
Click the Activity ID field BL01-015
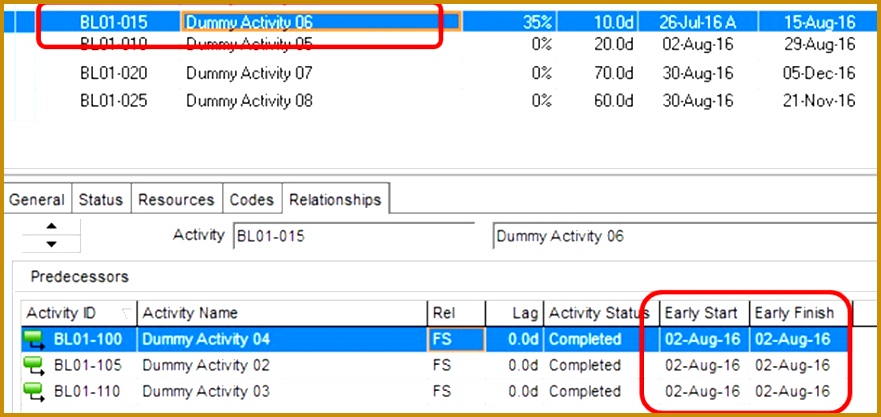point(354,236)
